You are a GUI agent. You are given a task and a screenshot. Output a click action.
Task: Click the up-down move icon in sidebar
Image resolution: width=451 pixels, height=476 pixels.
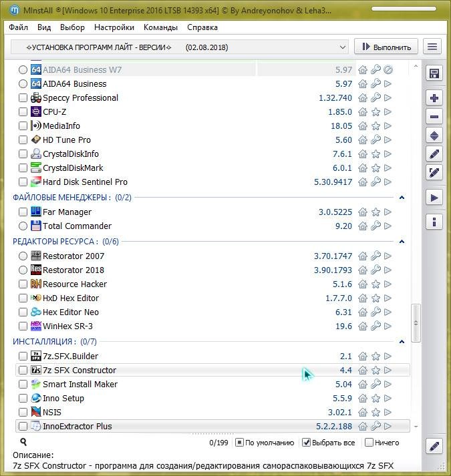434,136
